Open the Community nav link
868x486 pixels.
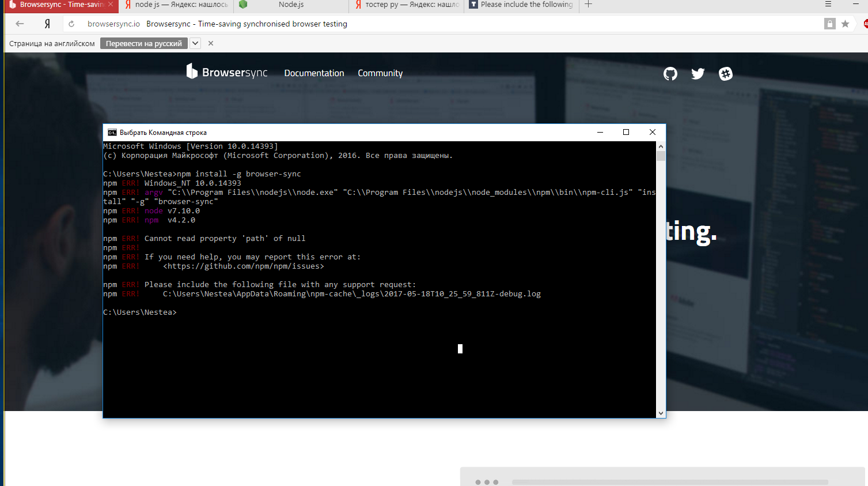coord(380,73)
